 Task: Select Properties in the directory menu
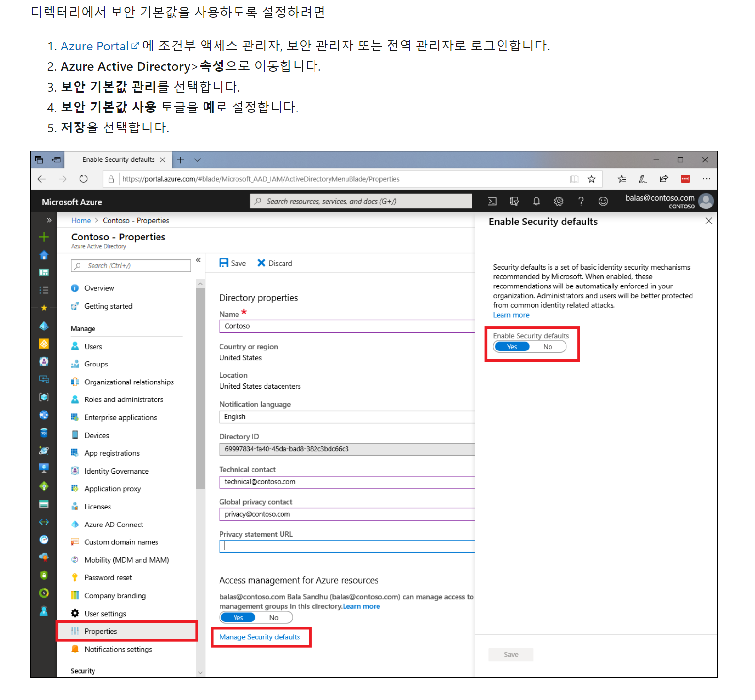pyautogui.click(x=126, y=631)
